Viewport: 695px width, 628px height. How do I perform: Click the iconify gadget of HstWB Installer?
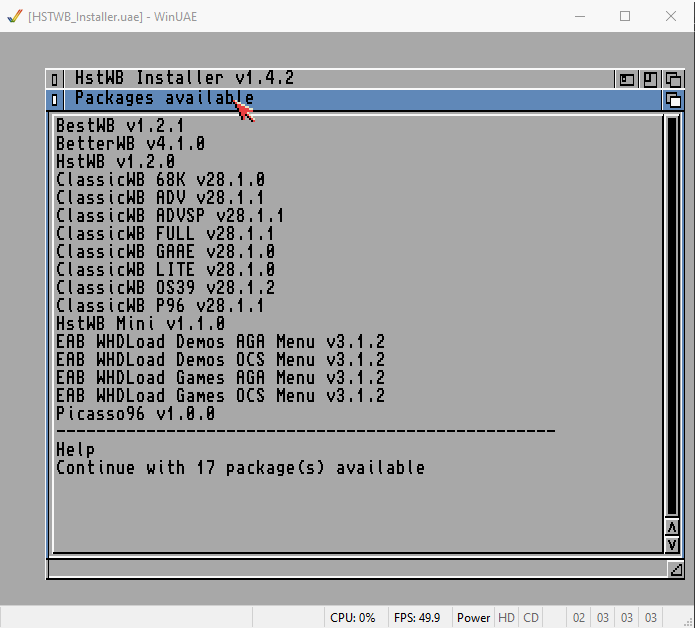point(627,79)
